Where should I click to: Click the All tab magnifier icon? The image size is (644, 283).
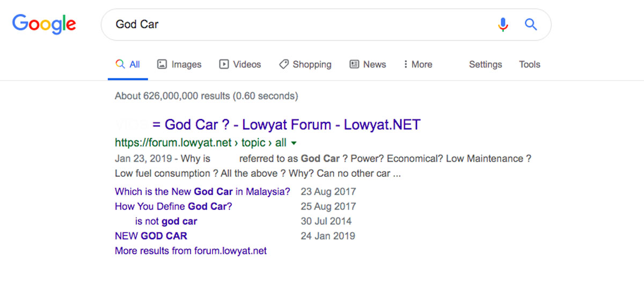(x=121, y=64)
